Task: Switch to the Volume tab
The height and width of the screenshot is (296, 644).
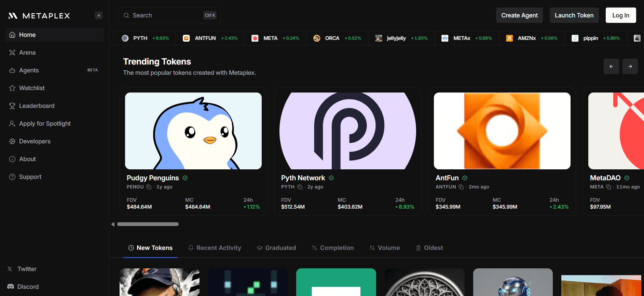Action: tap(385, 248)
